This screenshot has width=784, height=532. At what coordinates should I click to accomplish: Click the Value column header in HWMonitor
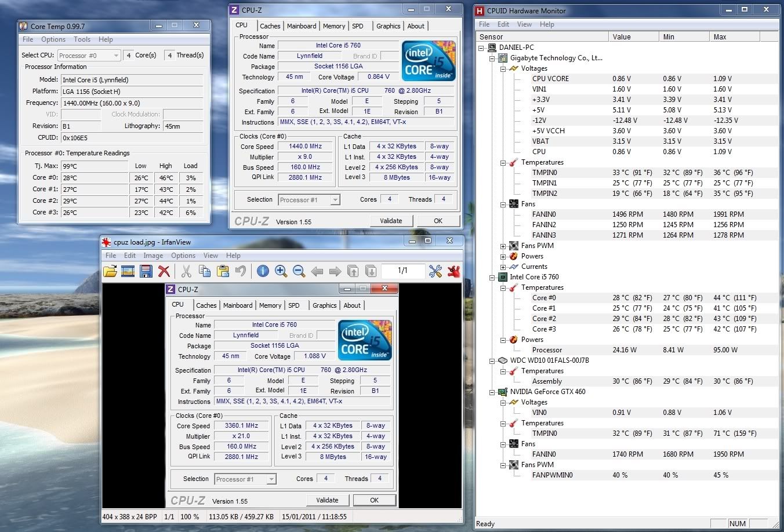634,37
